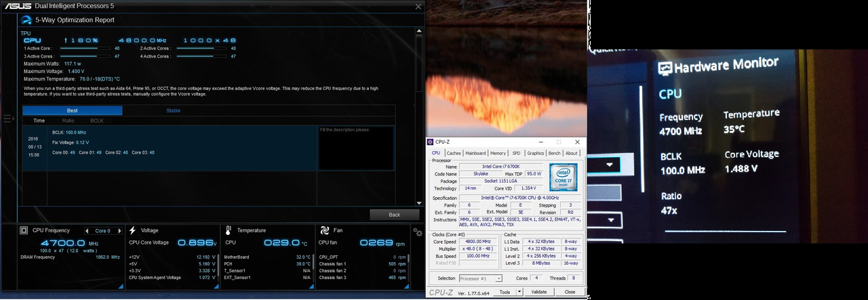Click the DRAM Frequency 1862.0 MHz value
Screen dimensions: 868x300
click(x=109, y=257)
